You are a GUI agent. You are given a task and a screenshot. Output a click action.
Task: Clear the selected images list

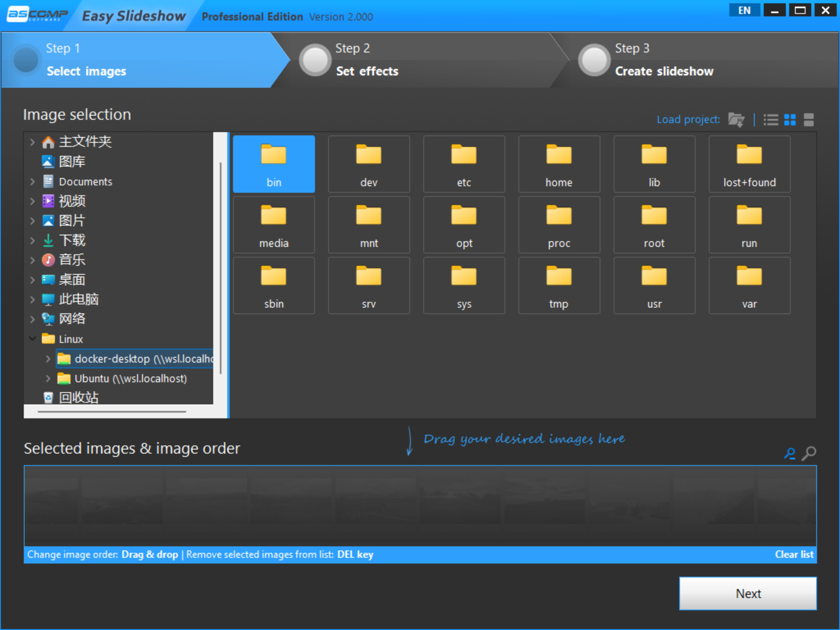coord(794,554)
